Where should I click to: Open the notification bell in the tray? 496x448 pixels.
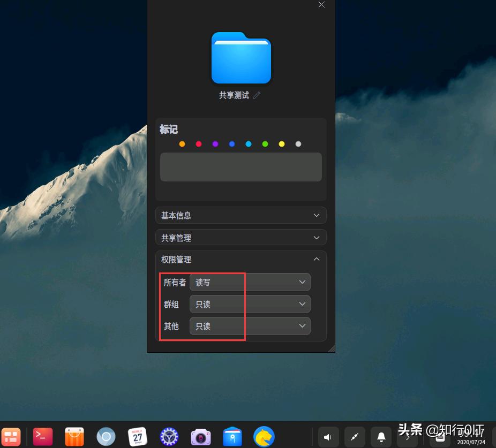pyautogui.click(x=381, y=437)
